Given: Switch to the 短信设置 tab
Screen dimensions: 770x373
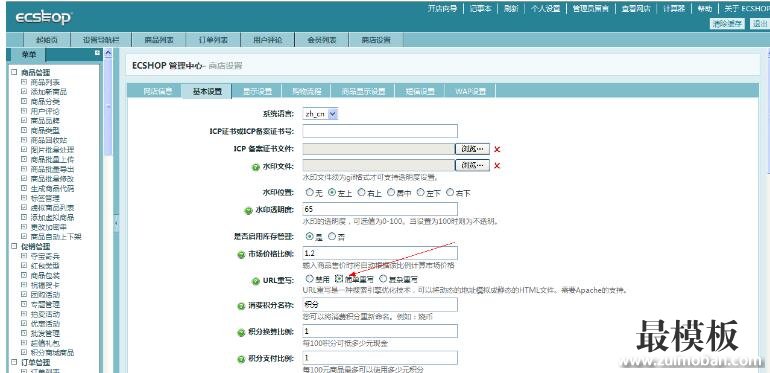Looking at the screenshot, I should 420,91.
